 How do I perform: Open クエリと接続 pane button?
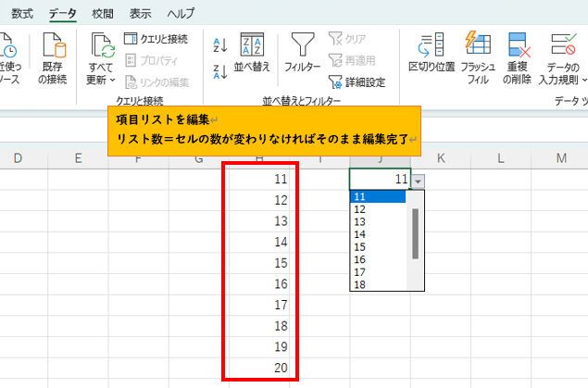[x=156, y=39]
